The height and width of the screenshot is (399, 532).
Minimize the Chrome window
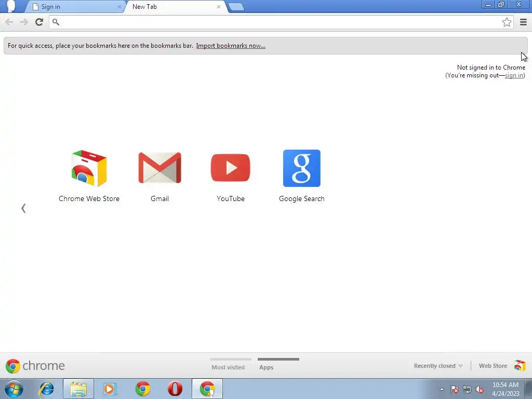[x=488, y=5]
